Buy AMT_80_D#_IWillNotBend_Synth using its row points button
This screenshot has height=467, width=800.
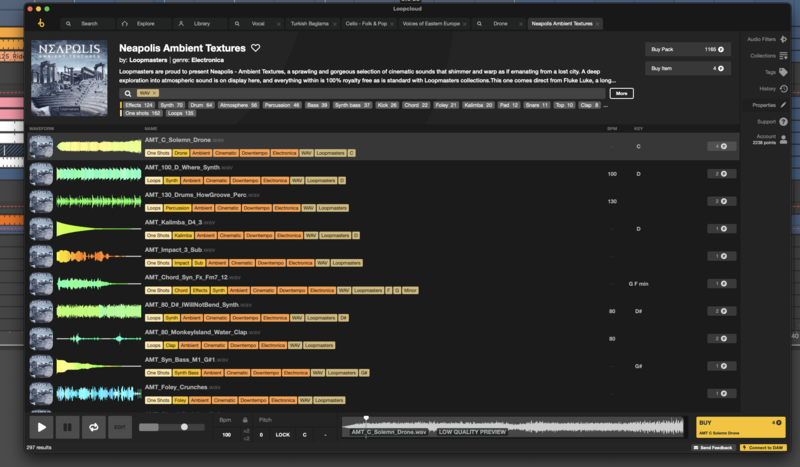point(721,311)
